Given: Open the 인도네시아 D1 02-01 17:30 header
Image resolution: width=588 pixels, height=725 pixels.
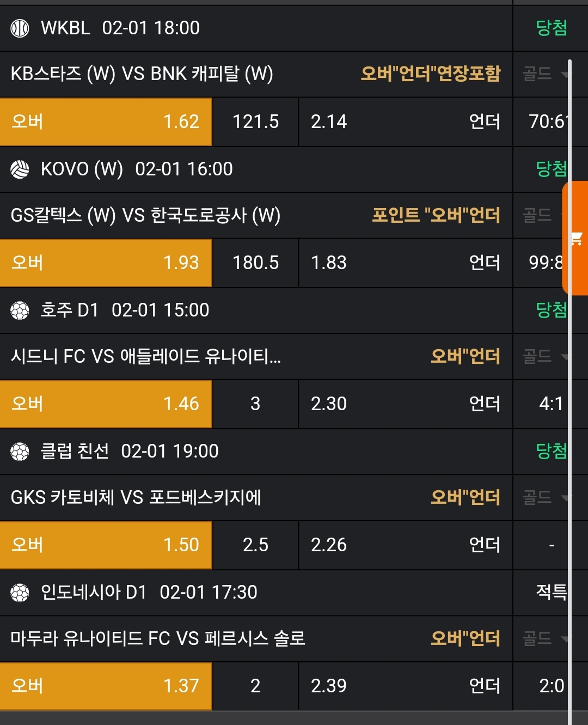Looking at the screenshot, I should tap(149, 592).
